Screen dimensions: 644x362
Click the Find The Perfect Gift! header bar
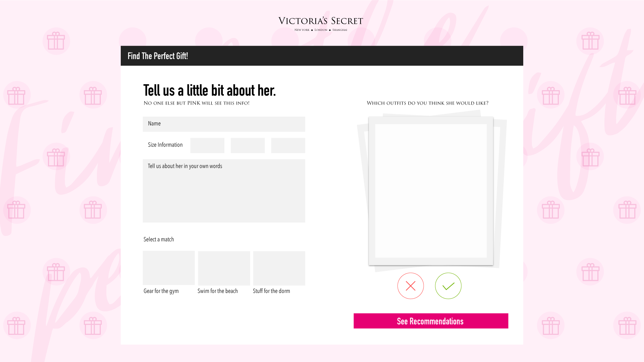[x=322, y=56]
